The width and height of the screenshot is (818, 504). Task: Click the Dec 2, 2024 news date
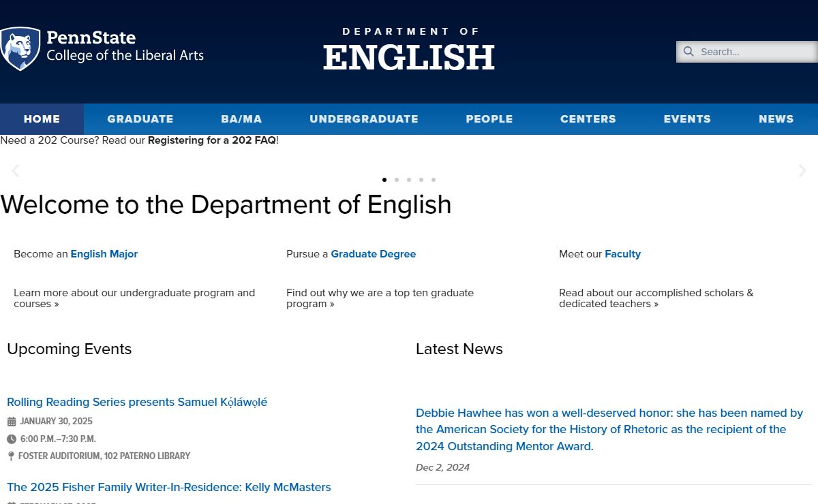[x=442, y=467]
